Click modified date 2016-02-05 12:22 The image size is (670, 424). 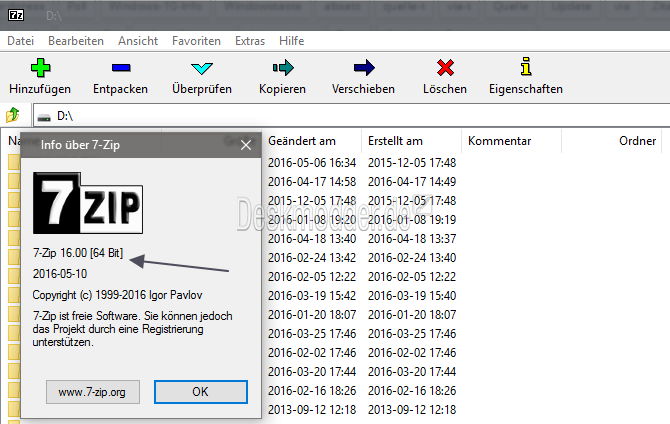click(x=312, y=277)
